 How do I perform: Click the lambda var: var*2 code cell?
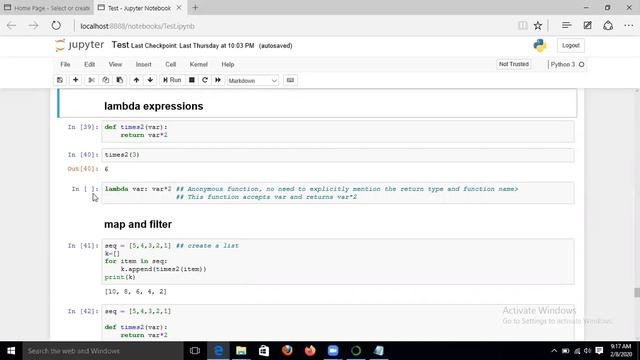click(x=338, y=193)
